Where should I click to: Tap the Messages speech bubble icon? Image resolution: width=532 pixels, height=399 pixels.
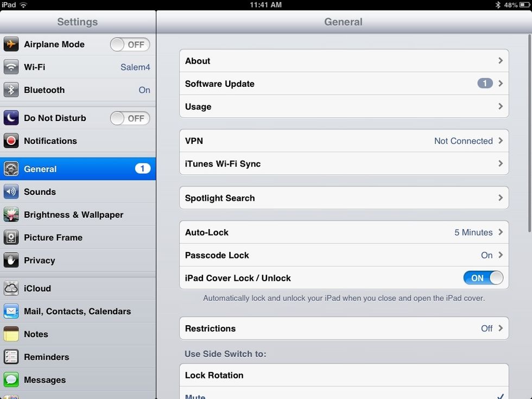click(11, 379)
